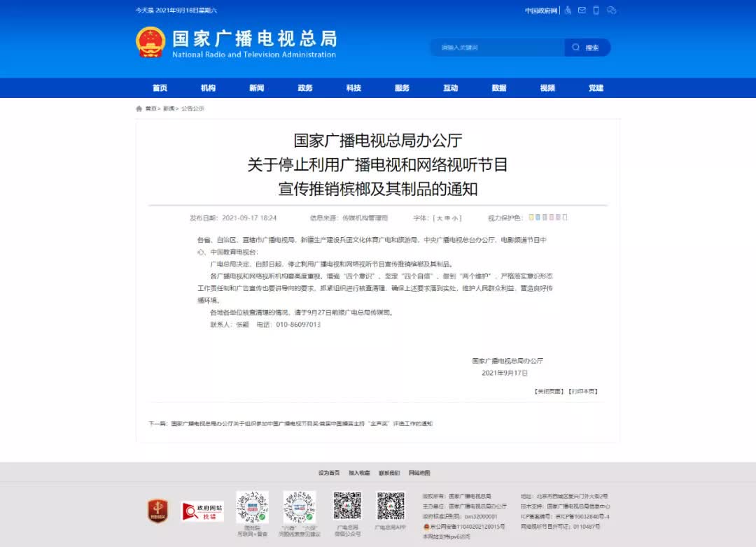Set font size to large (大)
Viewport: 756px width, 547px height.
[439, 218]
